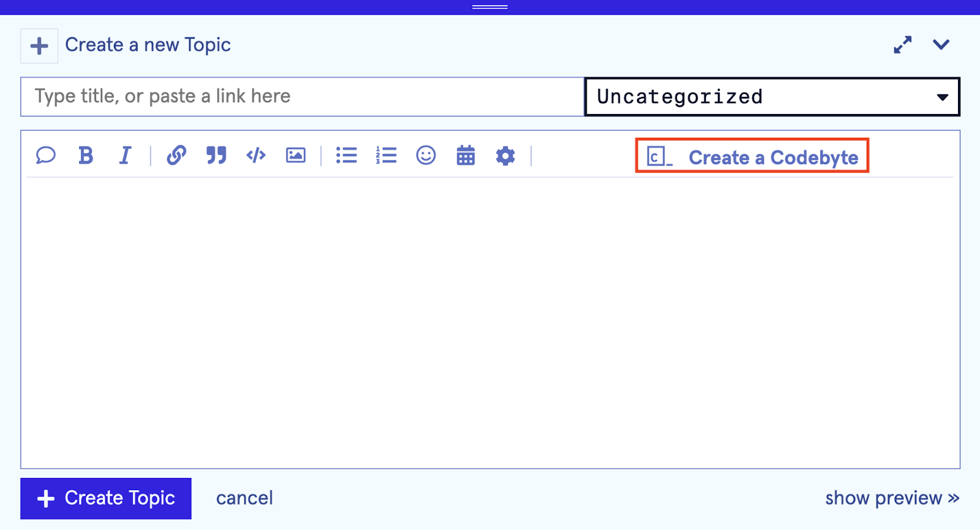Apply italic emphasis formatting
This screenshot has width=980, height=530.
point(125,156)
